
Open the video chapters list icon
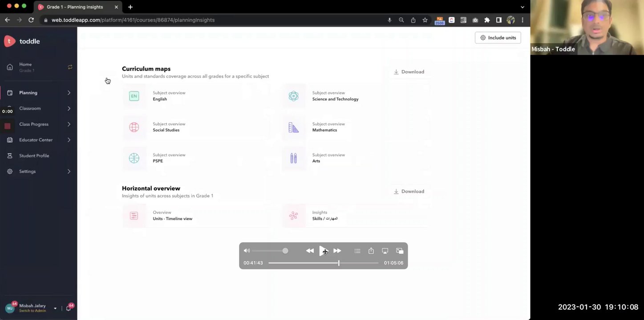357,251
